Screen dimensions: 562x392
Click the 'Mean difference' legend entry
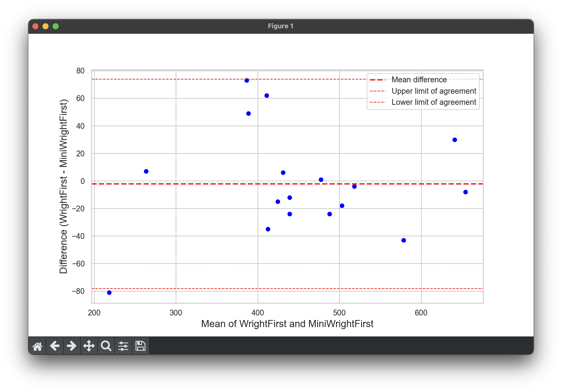tap(419, 80)
